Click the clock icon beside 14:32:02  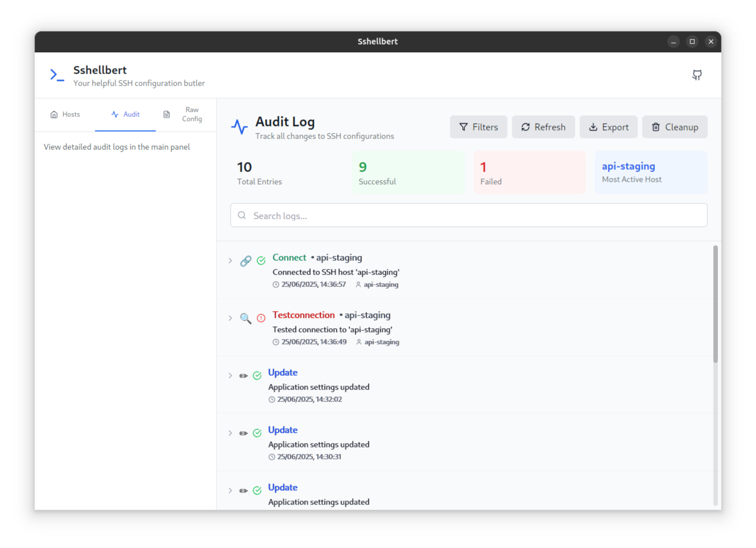[x=272, y=399]
